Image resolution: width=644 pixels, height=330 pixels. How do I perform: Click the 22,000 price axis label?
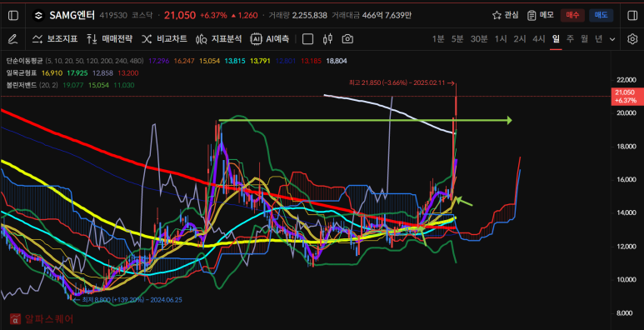pyautogui.click(x=626, y=79)
